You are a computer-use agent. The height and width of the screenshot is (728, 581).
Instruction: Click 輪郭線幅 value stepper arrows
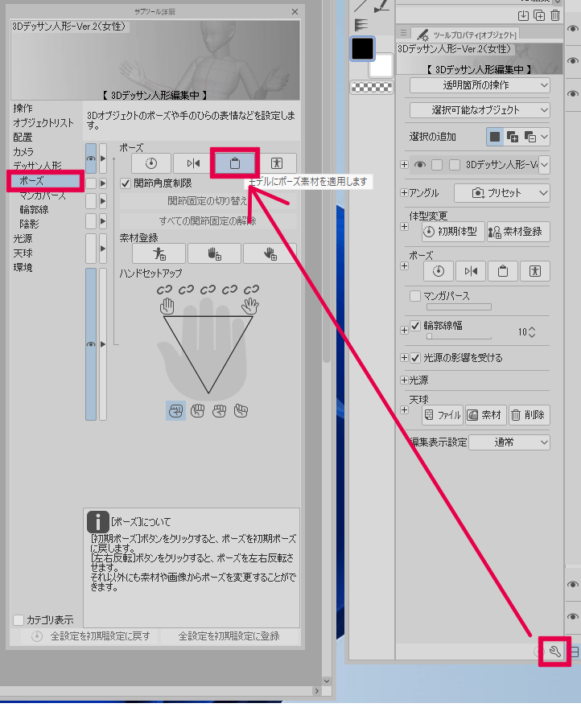[532, 332]
